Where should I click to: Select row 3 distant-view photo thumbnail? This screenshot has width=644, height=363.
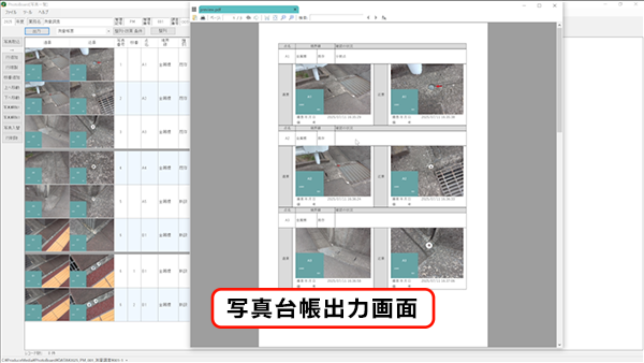click(x=47, y=132)
